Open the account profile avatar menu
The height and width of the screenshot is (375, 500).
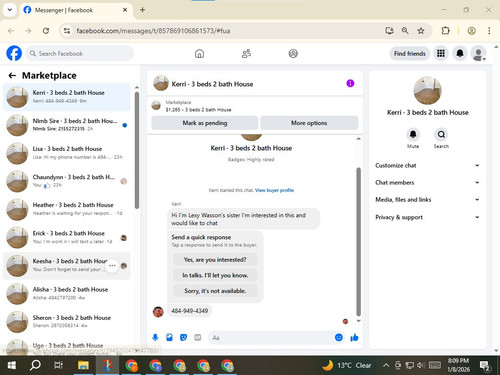coord(478,53)
